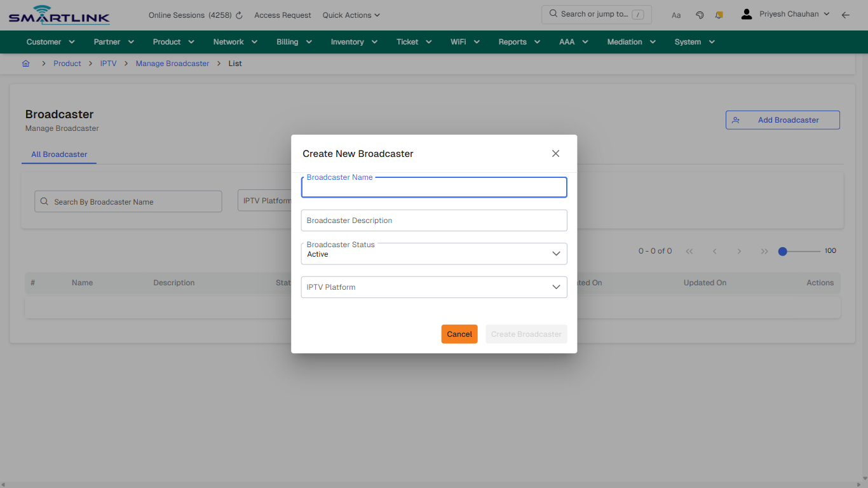Go to the previous page with the chevron

714,251
